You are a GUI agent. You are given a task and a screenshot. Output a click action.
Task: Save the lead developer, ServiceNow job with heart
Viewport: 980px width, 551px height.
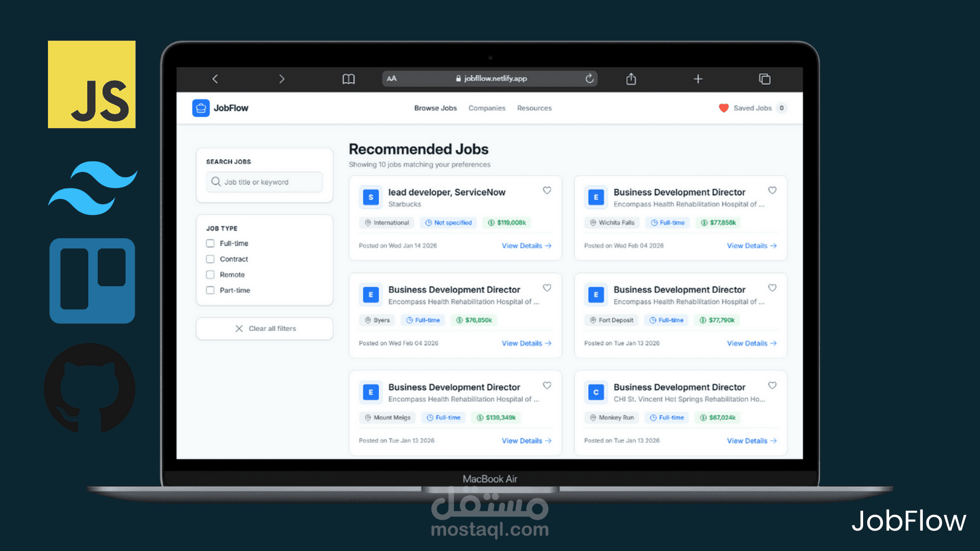(x=547, y=190)
